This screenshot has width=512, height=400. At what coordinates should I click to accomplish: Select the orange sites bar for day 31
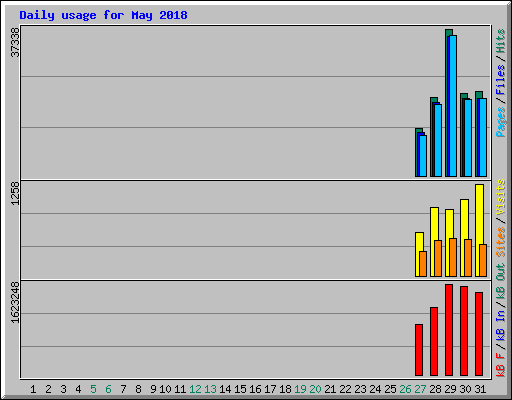[483, 260]
